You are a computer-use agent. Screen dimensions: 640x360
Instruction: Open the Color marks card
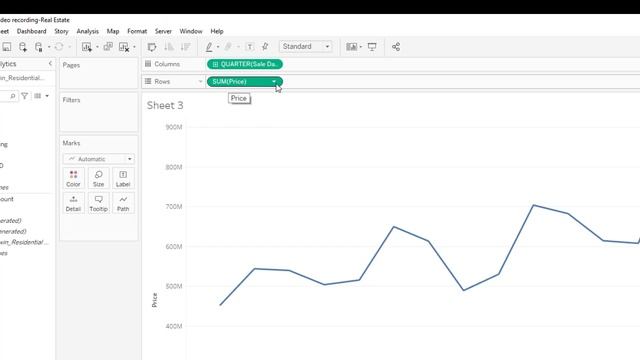coord(73,179)
